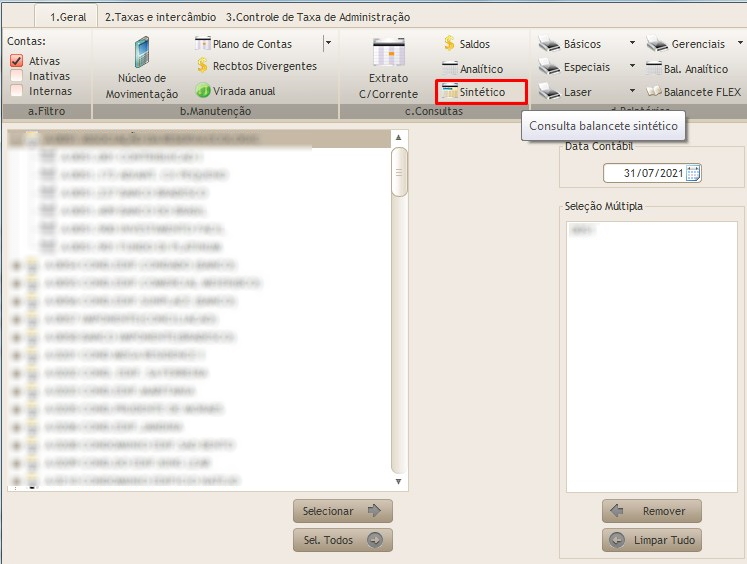
Task: Uncheck the Ativas accounts checkbox
Action: (16, 61)
